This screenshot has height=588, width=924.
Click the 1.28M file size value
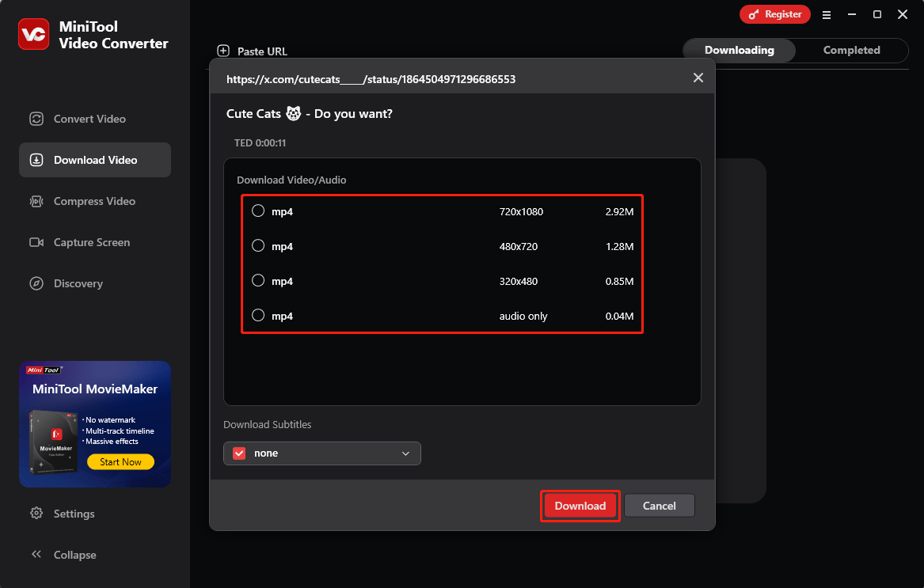coord(619,246)
